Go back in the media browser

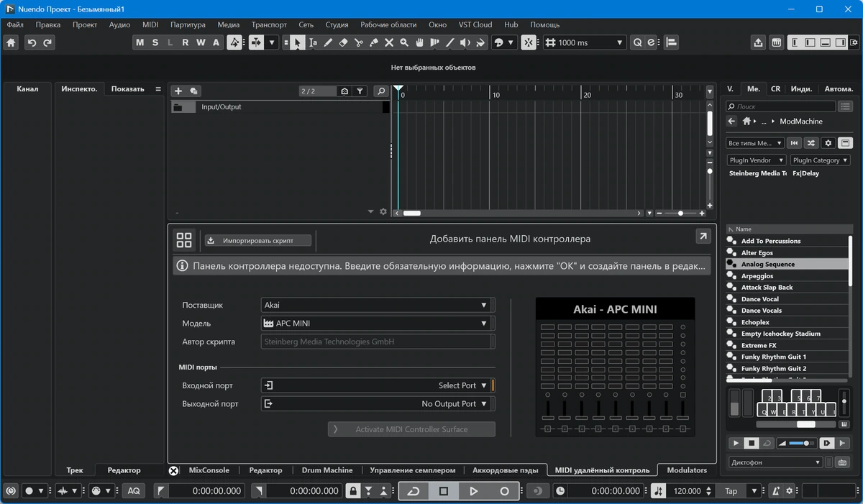(731, 122)
